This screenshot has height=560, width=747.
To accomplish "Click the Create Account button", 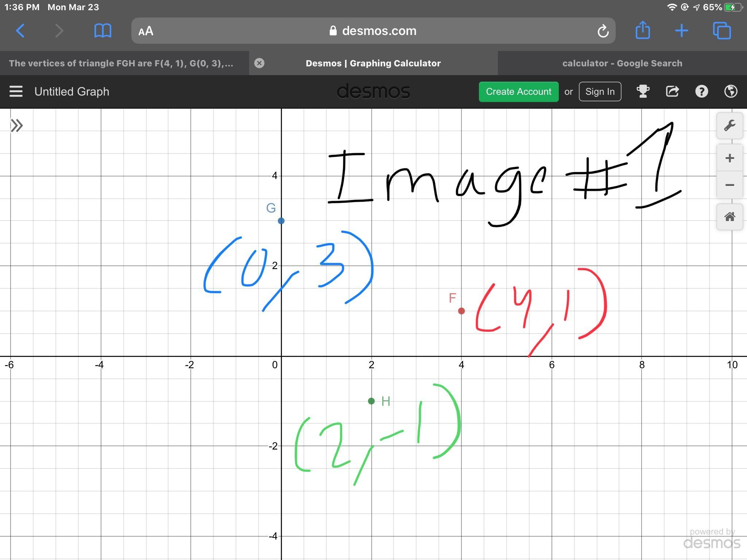I will tap(518, 92).
